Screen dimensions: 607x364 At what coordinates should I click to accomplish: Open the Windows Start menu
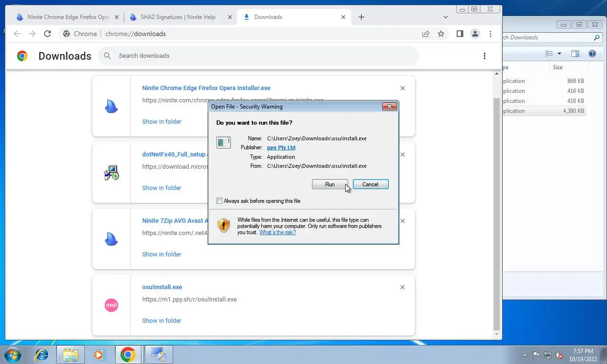pos(12,355)
